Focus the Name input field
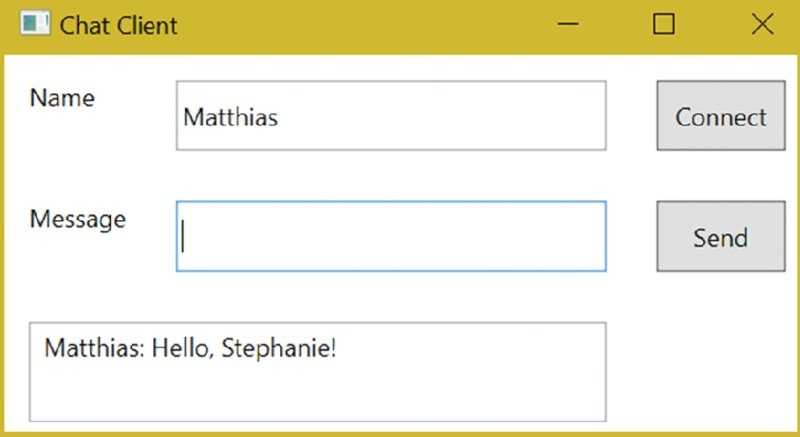 [391, 115]
